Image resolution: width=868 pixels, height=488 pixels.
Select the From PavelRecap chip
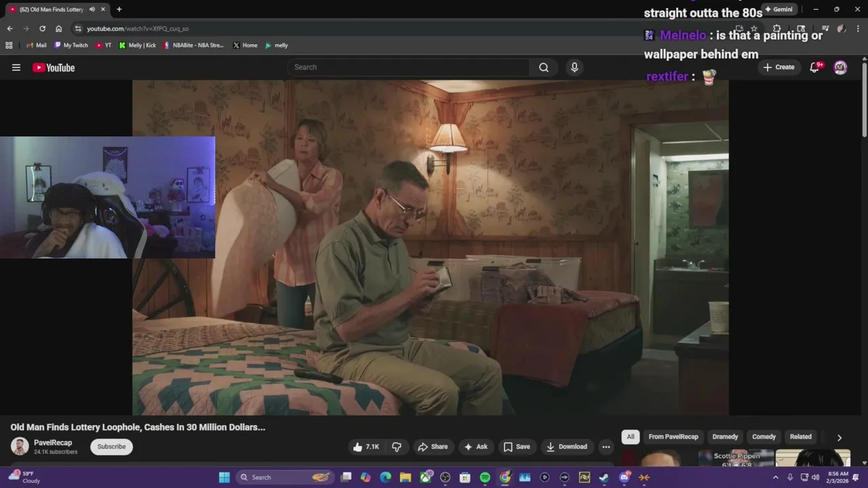[x=673, y=437]
